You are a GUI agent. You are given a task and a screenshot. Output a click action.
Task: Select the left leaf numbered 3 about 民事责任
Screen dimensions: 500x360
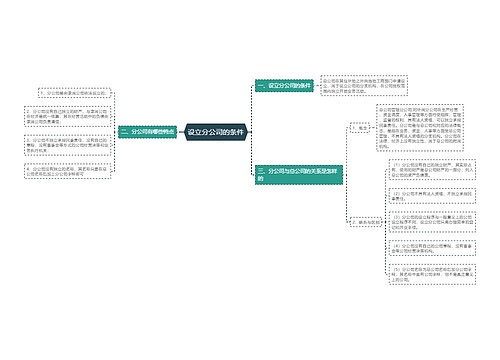(67, 145)
